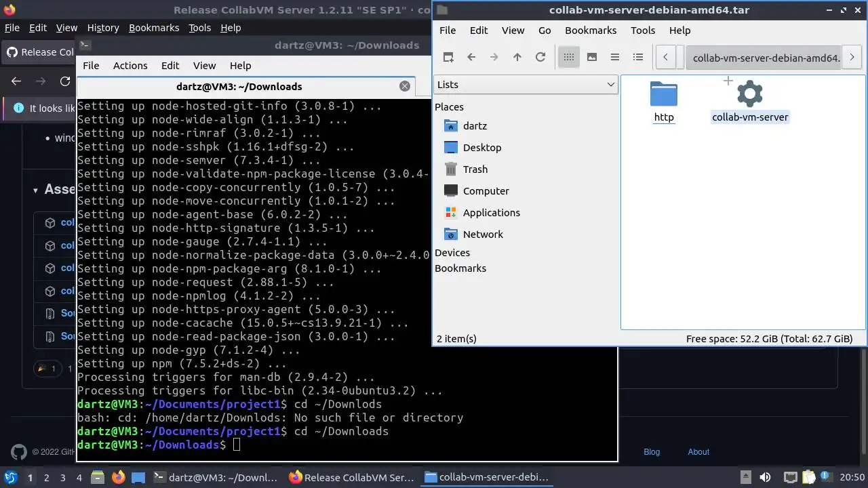This screenshot has width=868, height=488.
Task: Open Applications in Places sidebar
Action: tap(492, 213)
